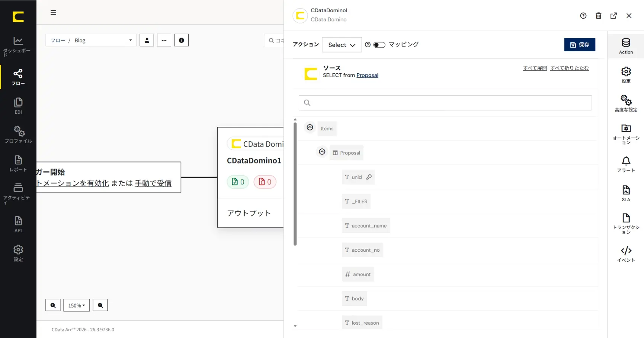Toggle the マッピング switch
Viewport: 644px width, 338px height.
pyautogui.click(x=379, y=45)
